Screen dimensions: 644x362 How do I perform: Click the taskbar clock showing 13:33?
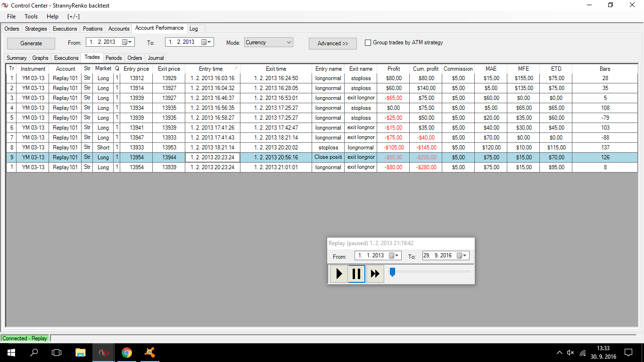point(603,353)
